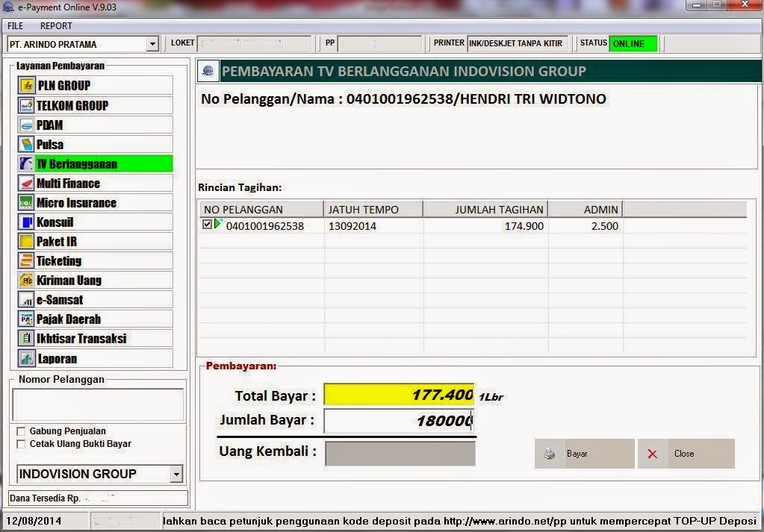Click the 13092014 due date cell
The width and height of the screenshot is (764, 532).
[x=353, y=226]
